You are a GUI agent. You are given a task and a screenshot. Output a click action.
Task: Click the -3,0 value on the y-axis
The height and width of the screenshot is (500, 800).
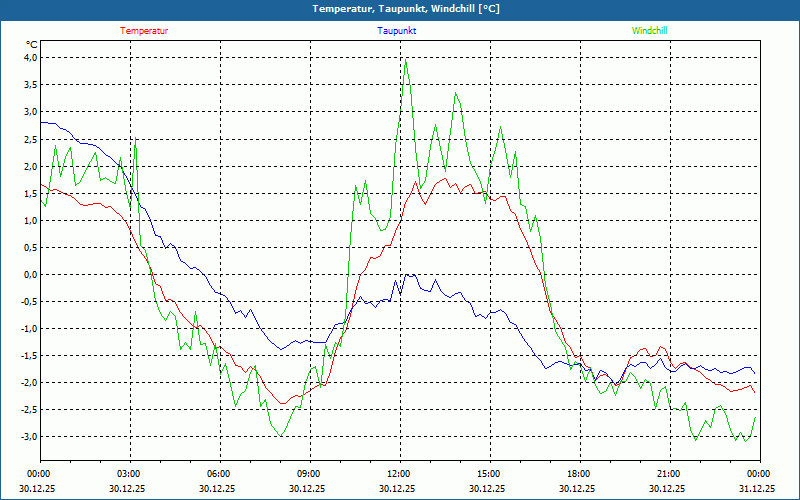pyautogui.click(x=28, y=436)
